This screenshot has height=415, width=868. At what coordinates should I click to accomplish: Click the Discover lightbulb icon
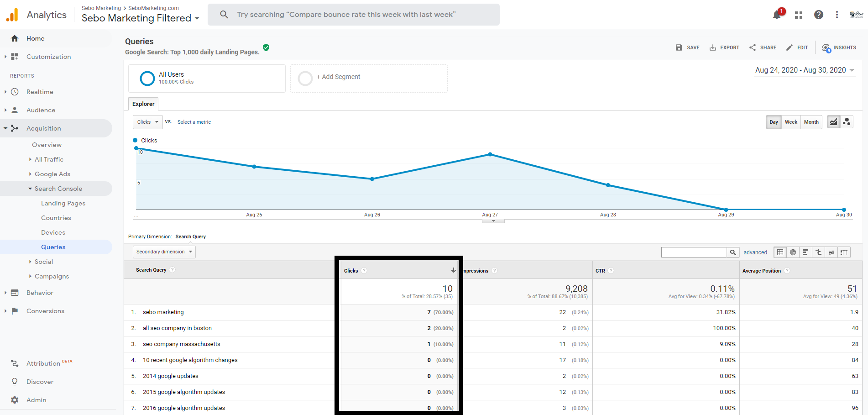click(15, 382)
